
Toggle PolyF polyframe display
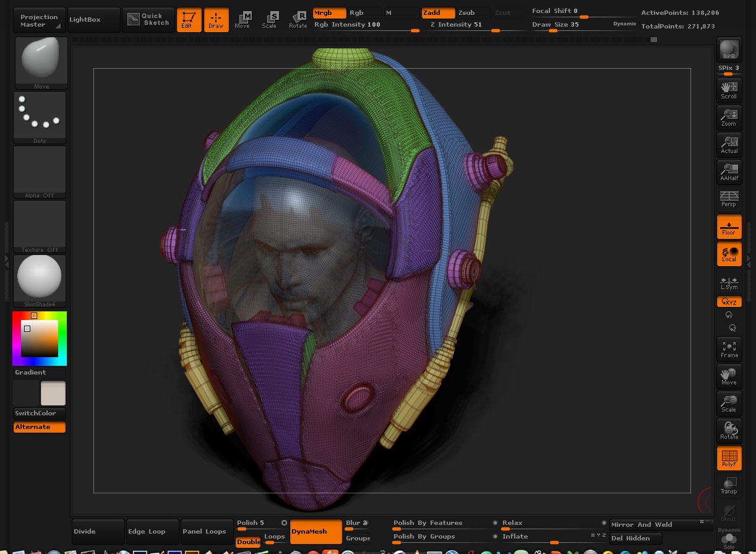pos(729,457)
